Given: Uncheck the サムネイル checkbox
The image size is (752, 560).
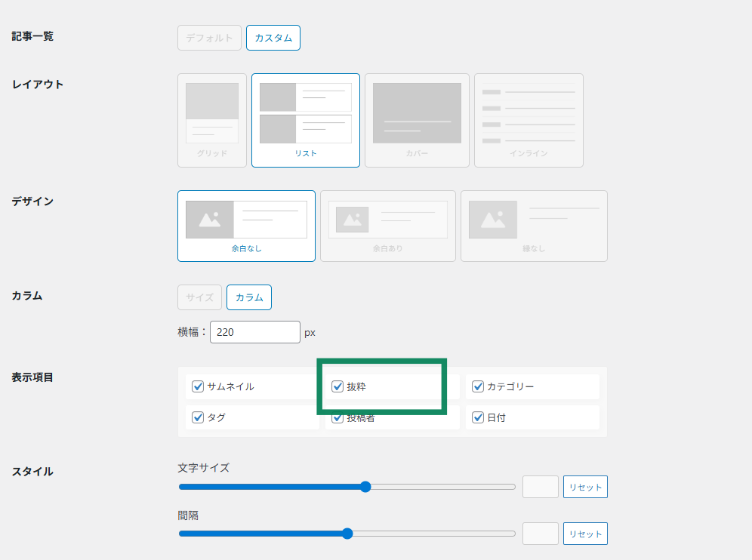Looking at the screenshot, I should coord(199,386).
